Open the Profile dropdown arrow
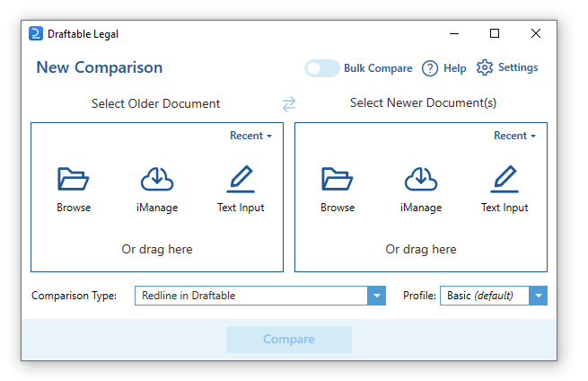Screen dimensions: 588x381 point(538,296)
